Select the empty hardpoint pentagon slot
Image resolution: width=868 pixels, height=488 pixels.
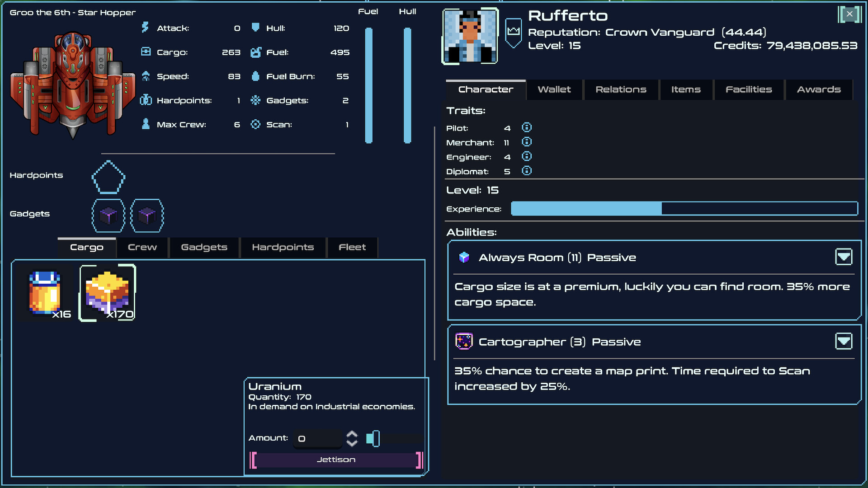[x=108, y=177]
